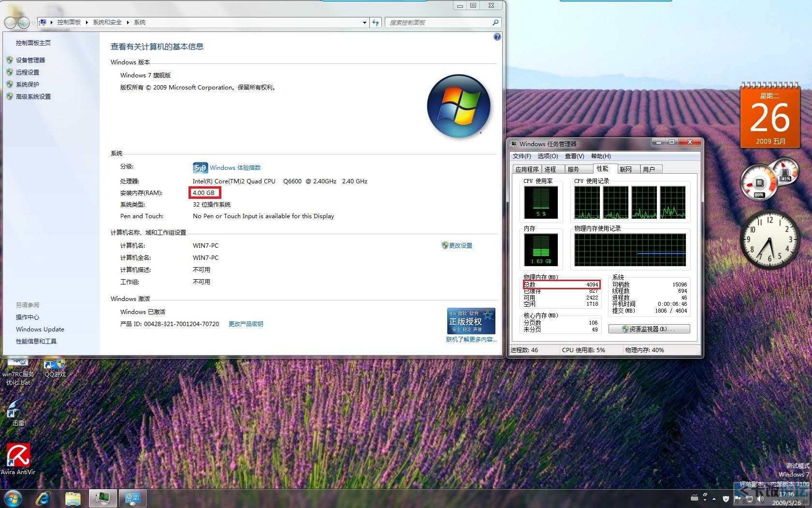The image size is (812, 508).
Task: Click the back navigation button
Action: pyautogui.click(x=10, y=22)
